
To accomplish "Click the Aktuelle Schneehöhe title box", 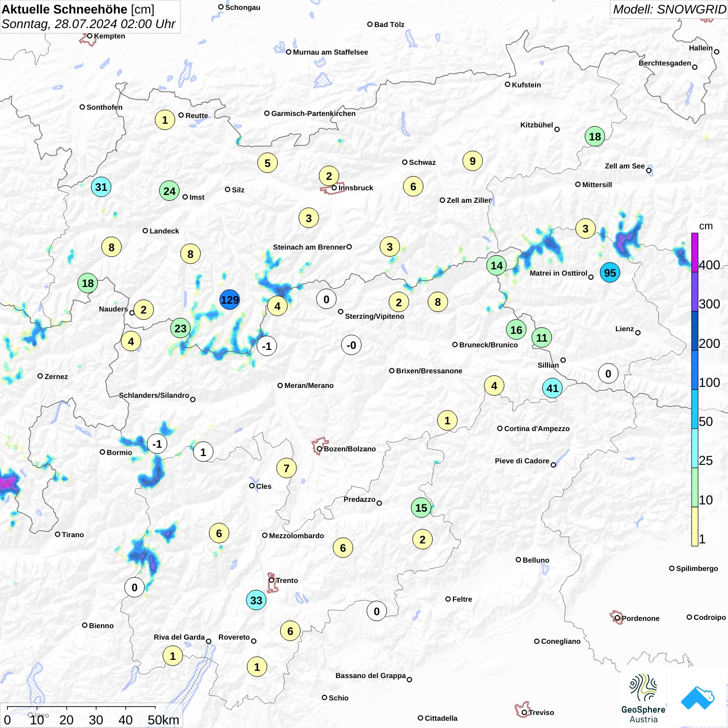I will [90, 17].
